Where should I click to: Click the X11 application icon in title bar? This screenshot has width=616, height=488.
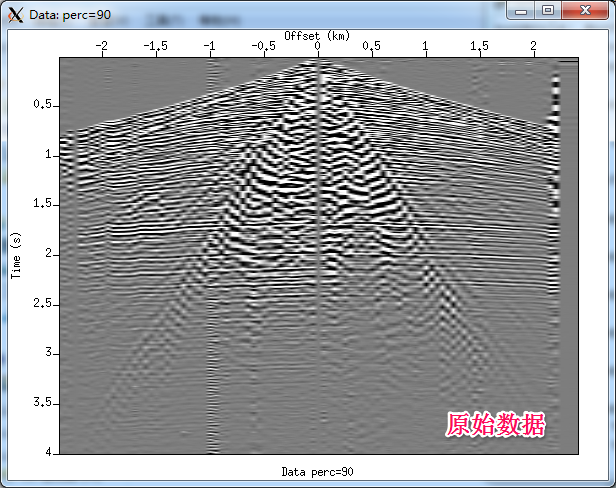pos(15,15)
